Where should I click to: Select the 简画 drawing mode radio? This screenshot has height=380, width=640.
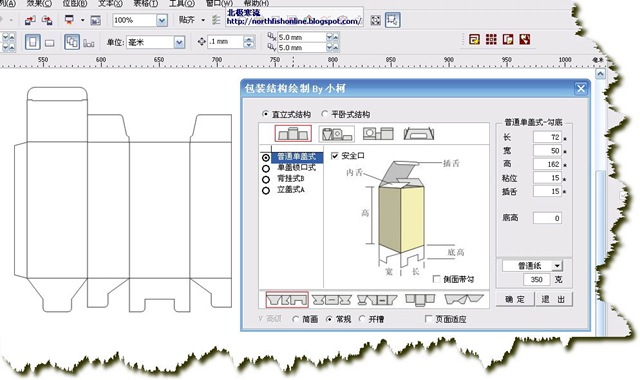pos(296,319)
